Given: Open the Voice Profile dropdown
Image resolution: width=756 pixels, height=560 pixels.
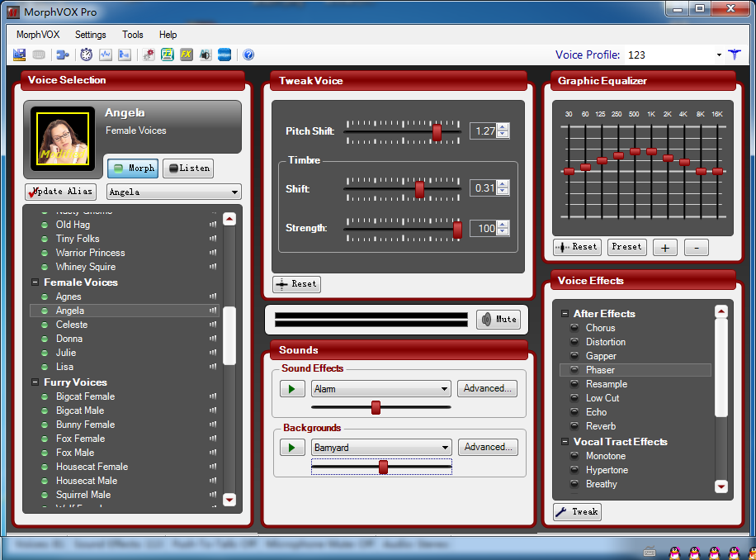Looking at the screenshot, I should point(719,55).
